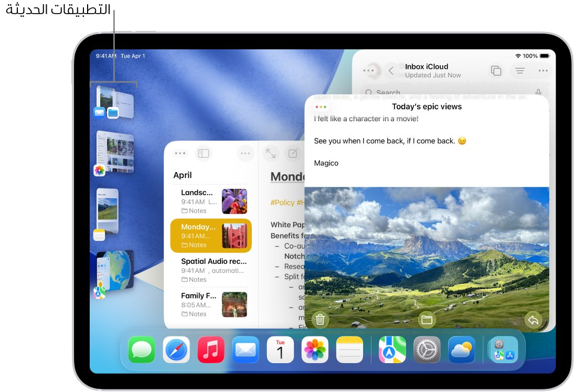Go back using the chevron in Mail
Screen dimensions: 575x392
[391, 70]
